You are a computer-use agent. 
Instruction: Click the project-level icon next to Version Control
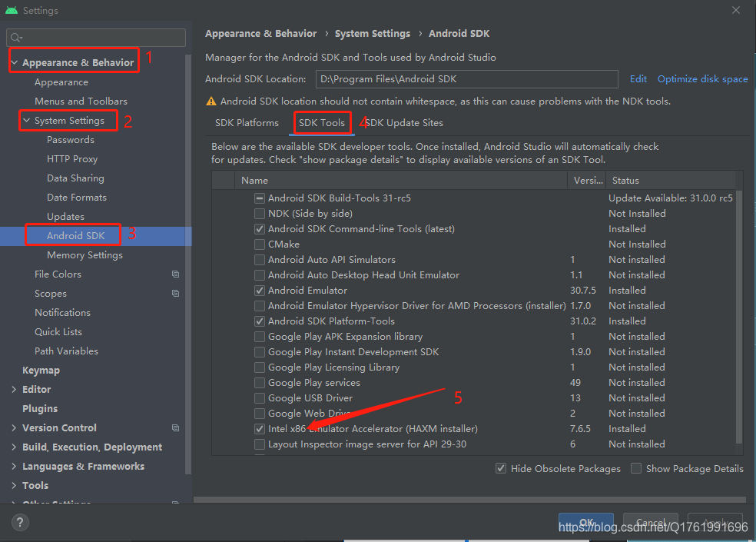[x=175, y=428]
